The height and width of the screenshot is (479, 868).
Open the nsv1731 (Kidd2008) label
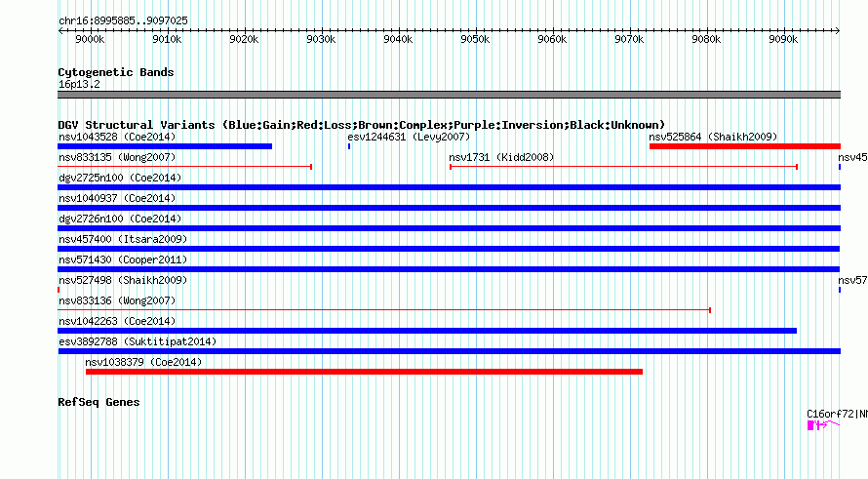tap(501, 157)
